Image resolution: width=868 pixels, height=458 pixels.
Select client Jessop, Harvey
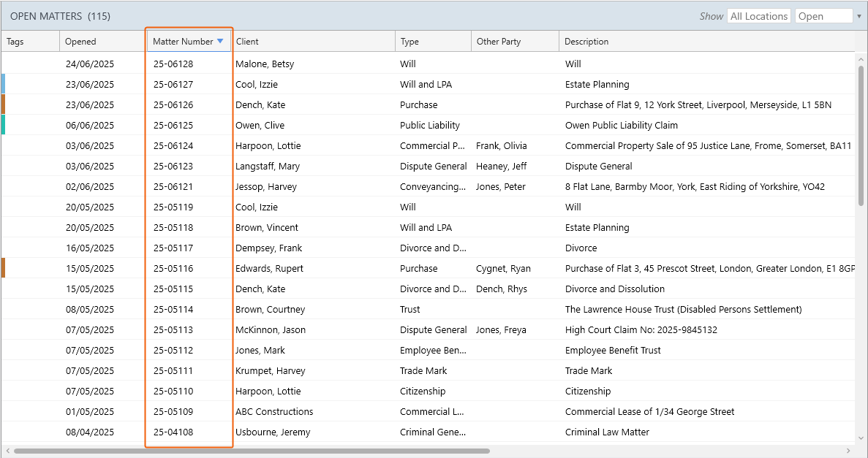point(265,186)
